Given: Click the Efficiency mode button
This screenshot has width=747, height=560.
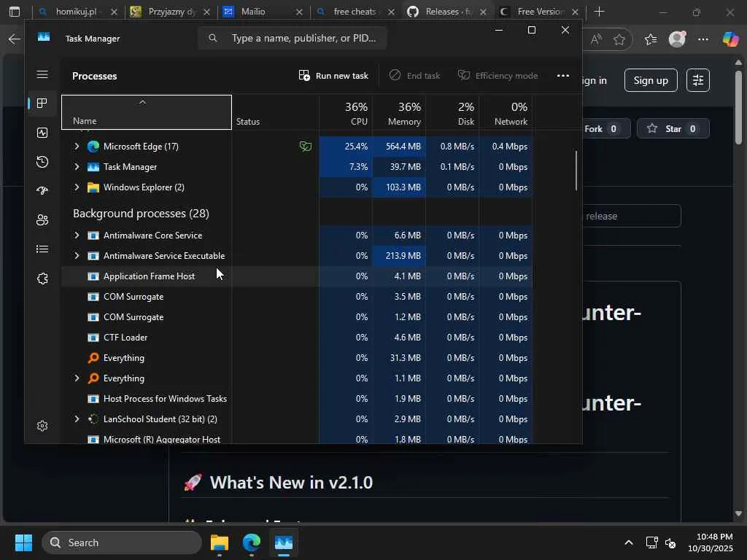Looking at the screenshot, I should 498,76.
